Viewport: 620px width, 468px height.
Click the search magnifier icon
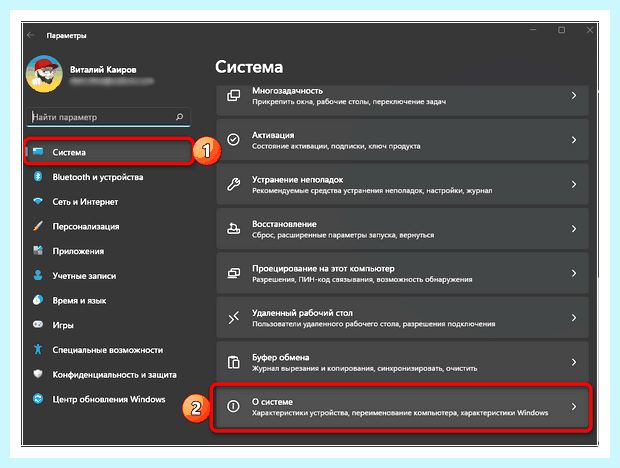click(180, 117)
